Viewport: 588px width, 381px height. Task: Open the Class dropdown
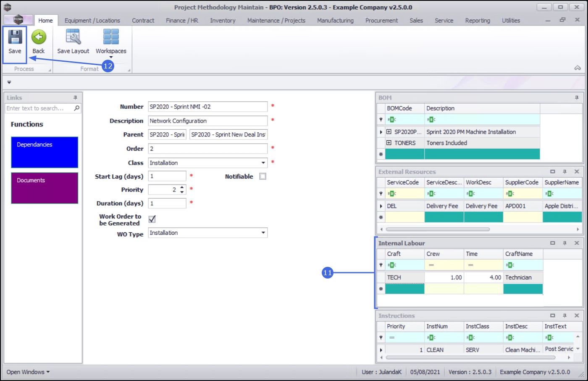point(263,163)
